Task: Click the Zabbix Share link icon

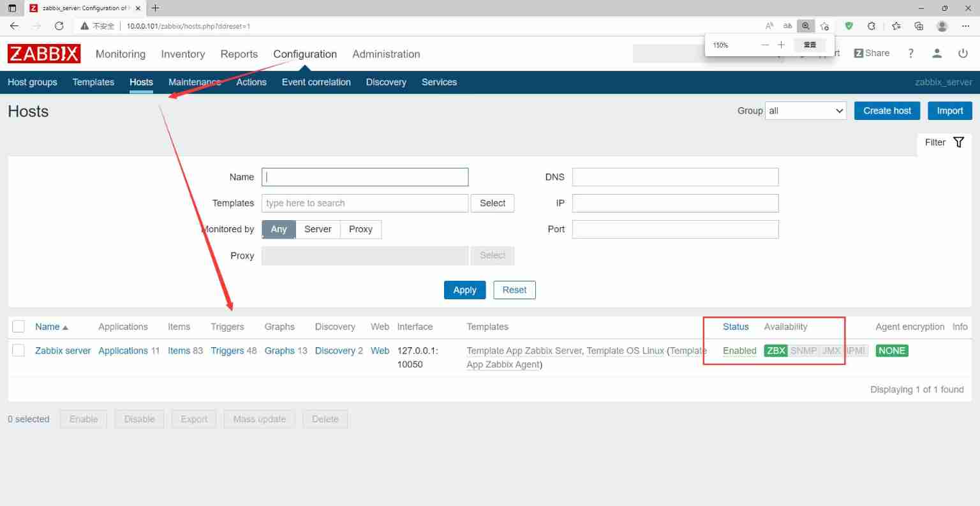Action: pos(872,53)
